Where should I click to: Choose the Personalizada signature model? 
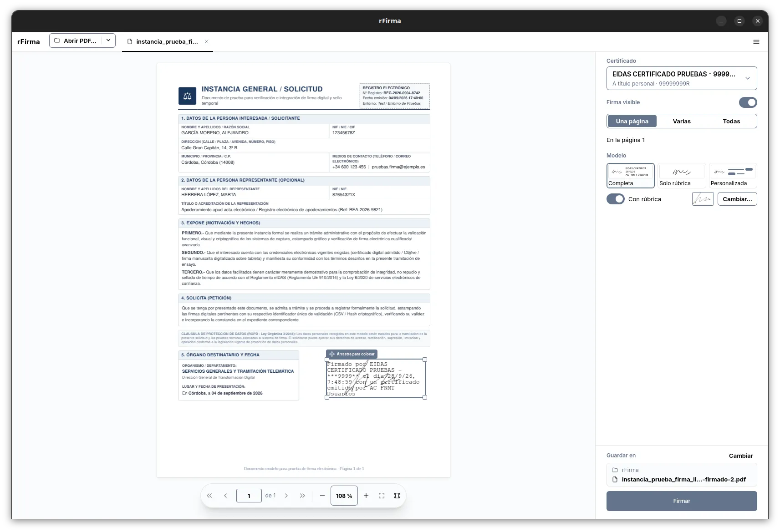tap(733, 176)
